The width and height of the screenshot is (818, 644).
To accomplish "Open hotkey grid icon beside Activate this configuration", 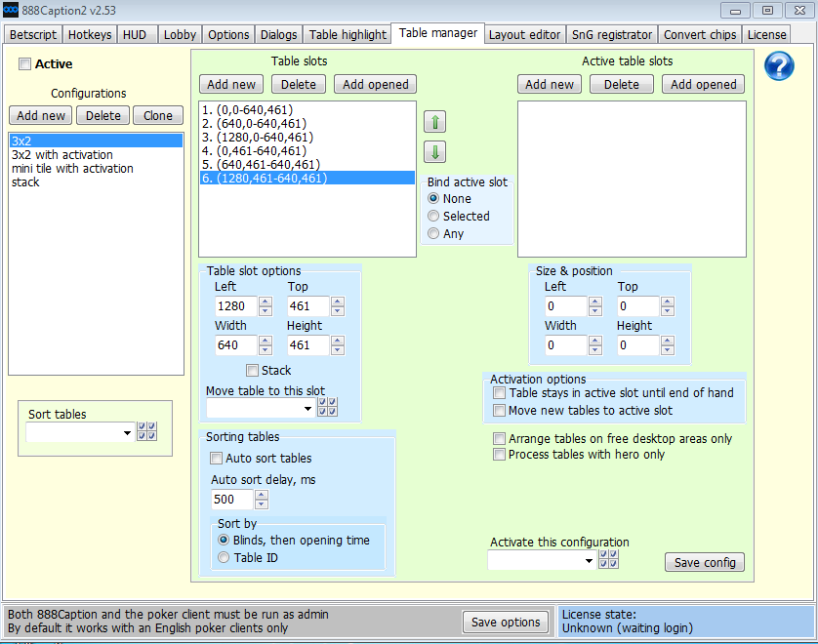I will (609, 559).
